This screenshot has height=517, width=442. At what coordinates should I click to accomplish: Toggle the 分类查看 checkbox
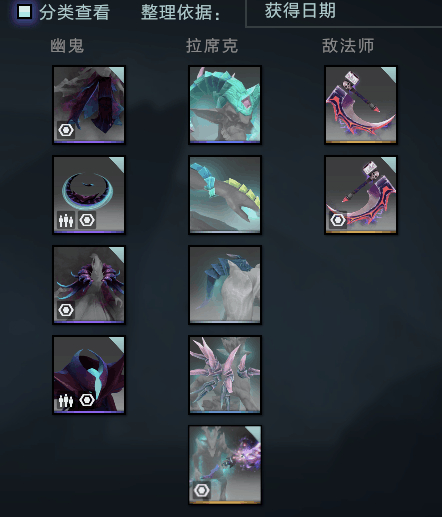coord(25,12)
